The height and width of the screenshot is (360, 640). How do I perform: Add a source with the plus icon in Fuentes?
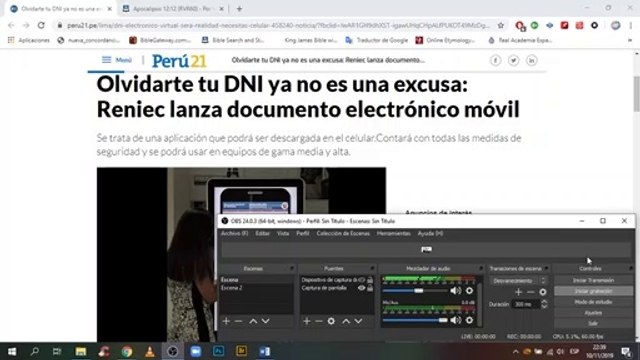tap(307, 321)
